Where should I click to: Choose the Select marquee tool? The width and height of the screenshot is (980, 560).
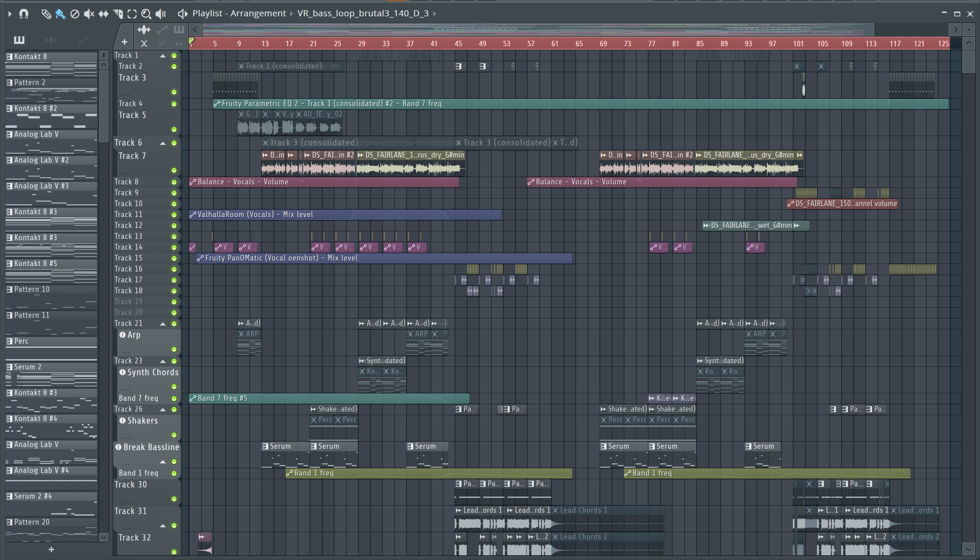(x=132, y=14)
